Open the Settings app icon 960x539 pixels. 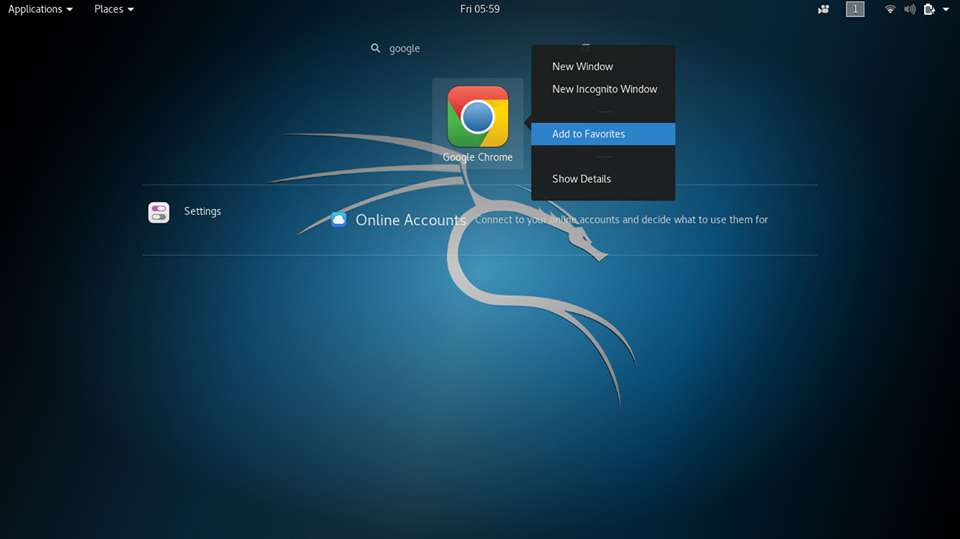pyautogui.click(x=159, y=213)
